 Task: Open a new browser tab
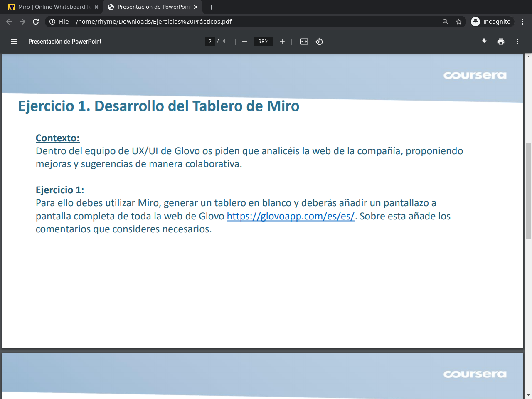[212, 7]
